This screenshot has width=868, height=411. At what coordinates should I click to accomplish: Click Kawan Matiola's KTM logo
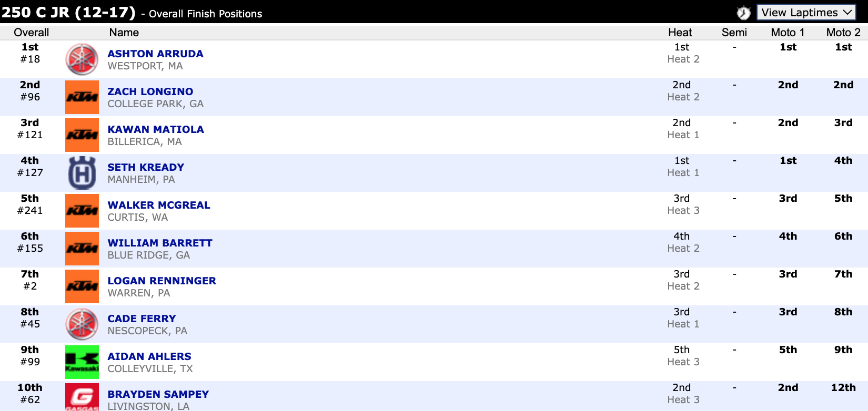[x=82, y=135]
